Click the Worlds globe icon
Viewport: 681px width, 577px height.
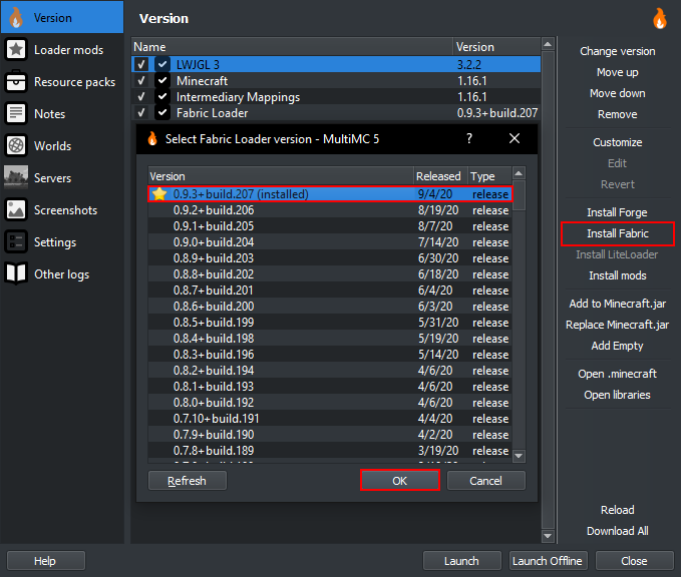point(16,146)
